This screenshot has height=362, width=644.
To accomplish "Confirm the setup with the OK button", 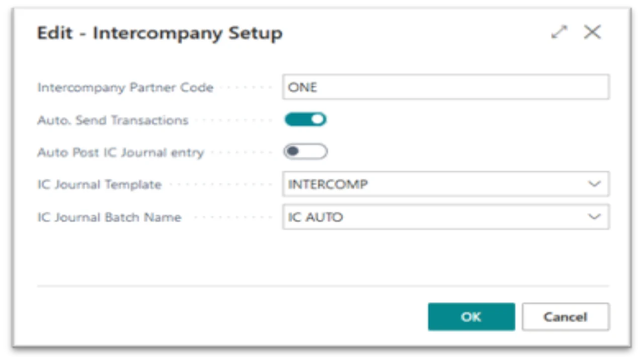I will [471, 317].
